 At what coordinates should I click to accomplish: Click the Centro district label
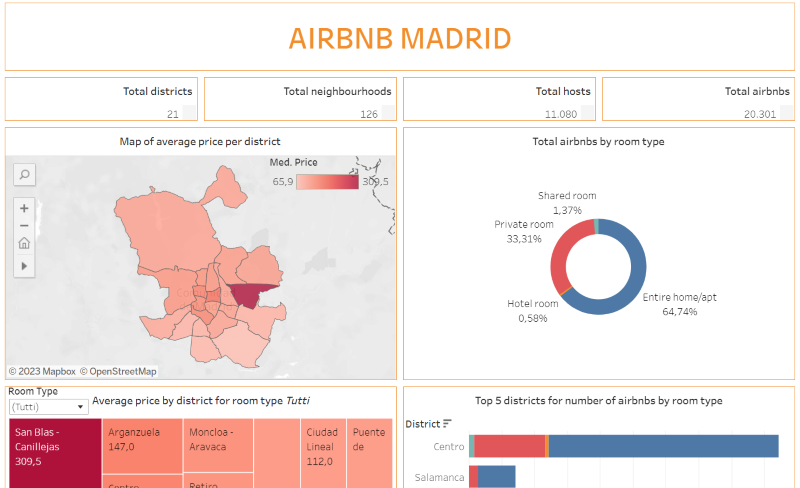[x=449, y=447]
